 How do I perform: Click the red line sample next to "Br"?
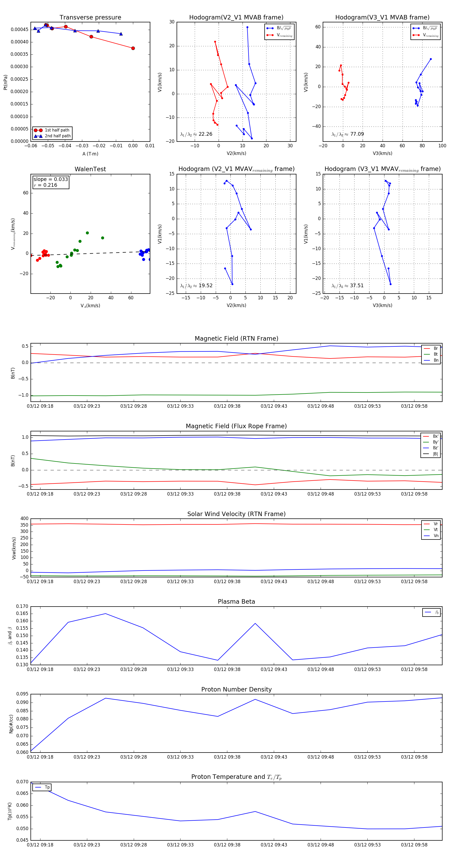tap(426, 349)
